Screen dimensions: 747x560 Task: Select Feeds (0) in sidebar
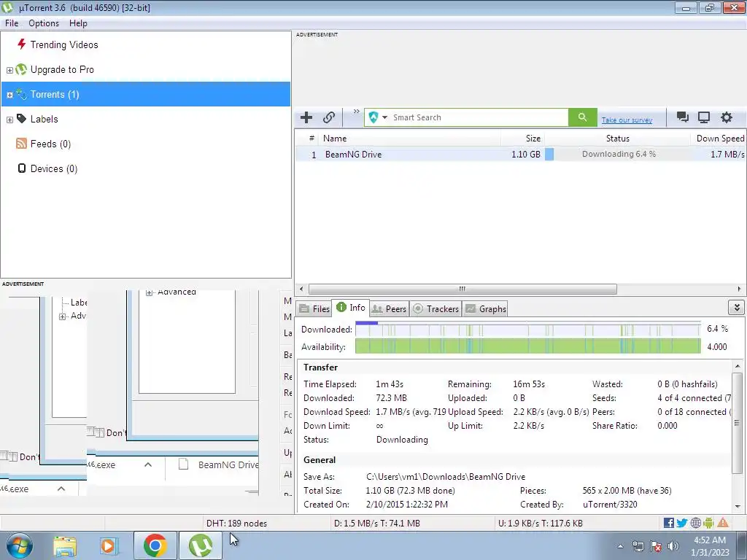[50, 144]
